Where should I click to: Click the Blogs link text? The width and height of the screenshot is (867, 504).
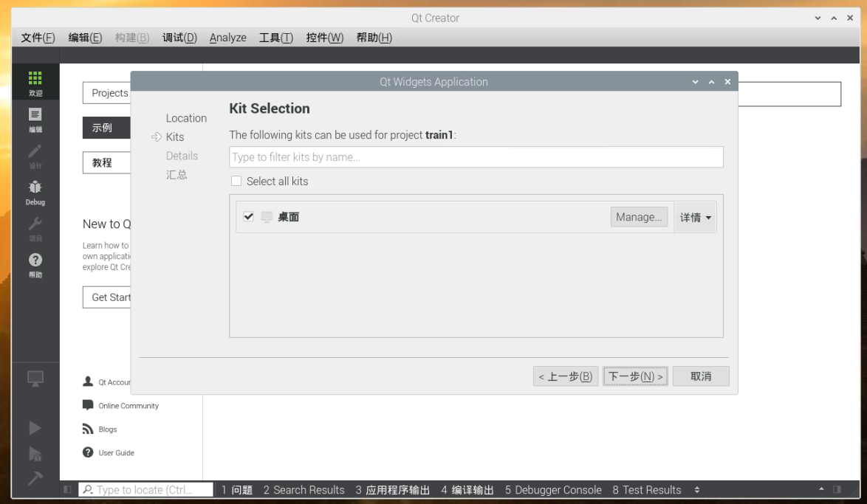pos(107,429)
